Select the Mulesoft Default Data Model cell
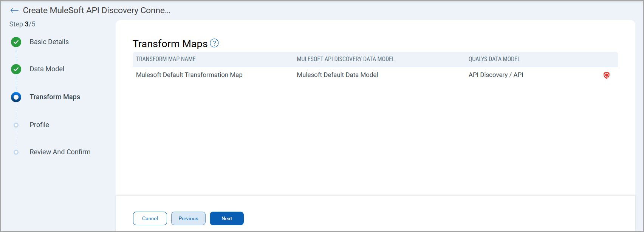The width and height of the screenshot is (644, 232). [x=337, y=75]
